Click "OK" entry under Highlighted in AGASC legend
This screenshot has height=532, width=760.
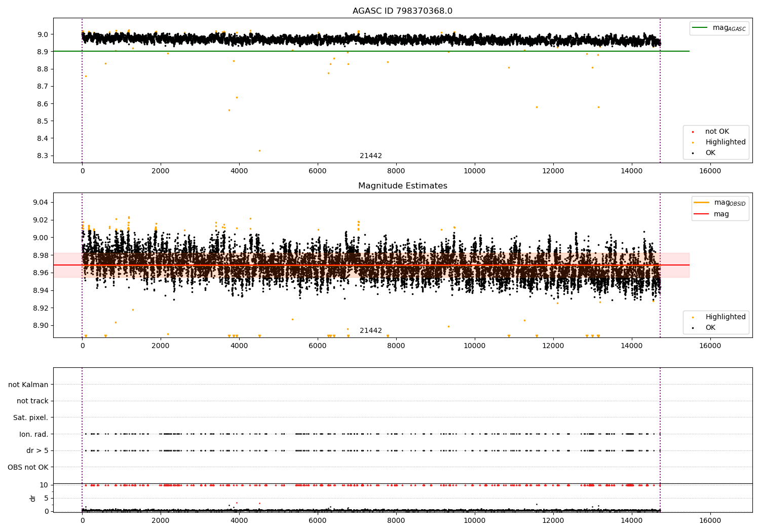click(710, 153)
